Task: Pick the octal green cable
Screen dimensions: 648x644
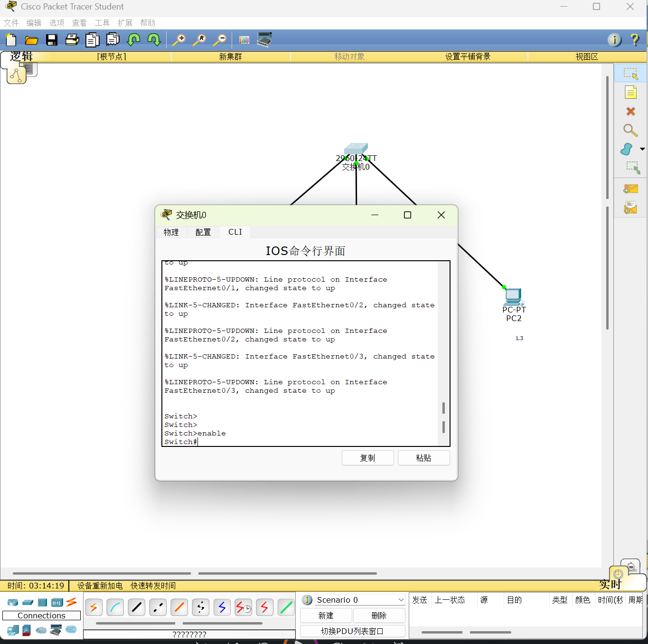Action: click(286, 607)
